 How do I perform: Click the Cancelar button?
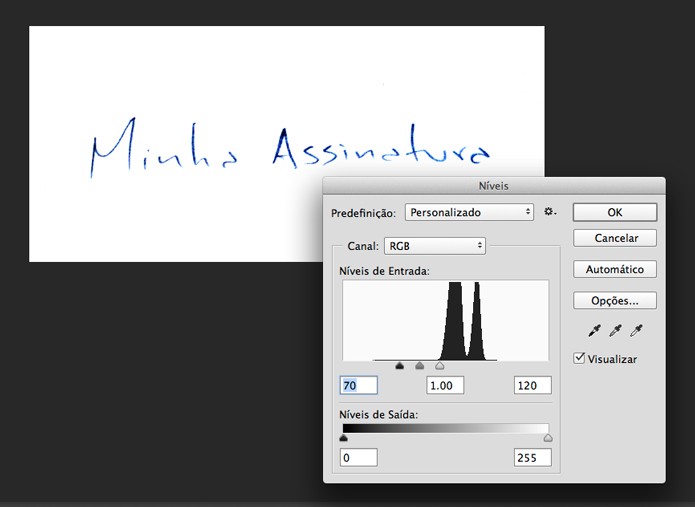pyautogui.click(x=615, y=238)
